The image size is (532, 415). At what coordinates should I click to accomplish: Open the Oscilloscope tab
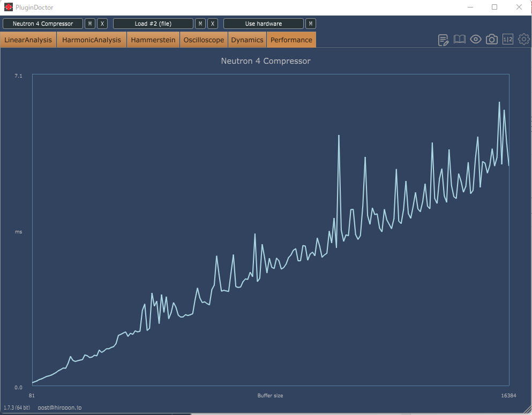[x=204, y=40]
